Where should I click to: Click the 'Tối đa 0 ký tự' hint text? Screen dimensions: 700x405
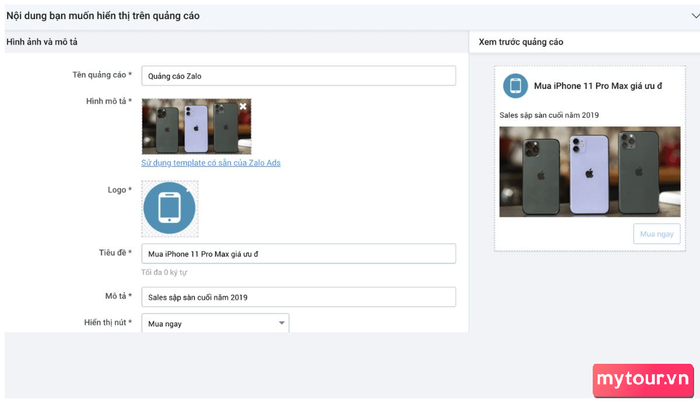click(164, 272)
